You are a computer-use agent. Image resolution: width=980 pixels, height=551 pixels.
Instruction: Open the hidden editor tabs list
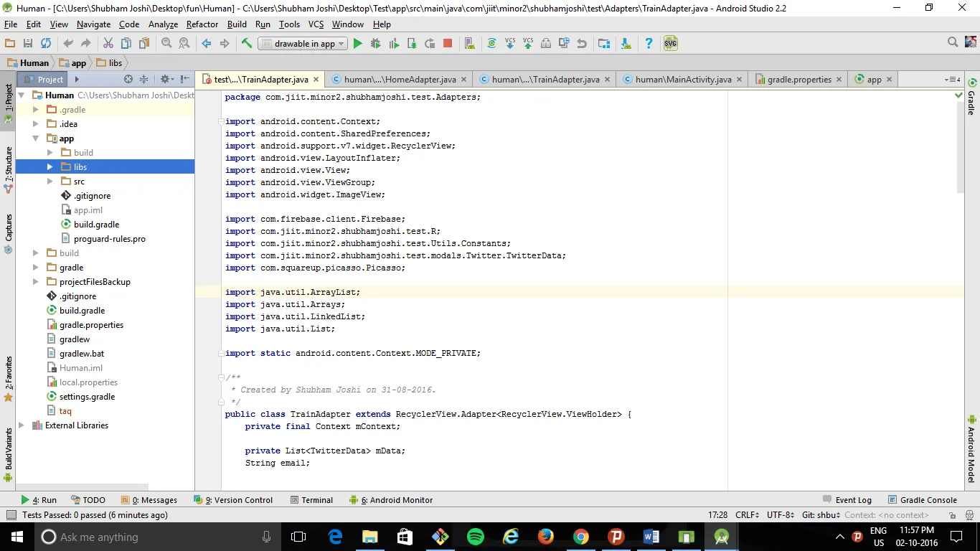(953, 80)
